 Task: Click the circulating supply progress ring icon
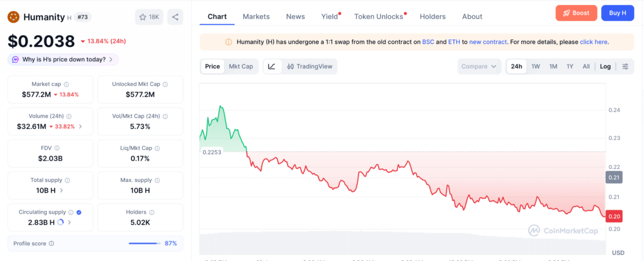(60, 222)
